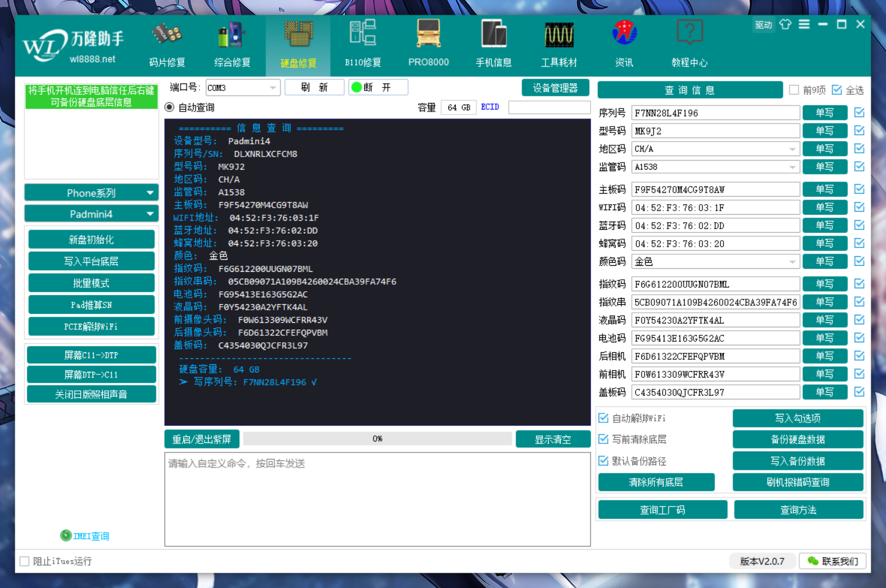Check the 阻止iTunes运行 option
The width and height of the screenshot is (886, 588).
[x=25, y=561]
